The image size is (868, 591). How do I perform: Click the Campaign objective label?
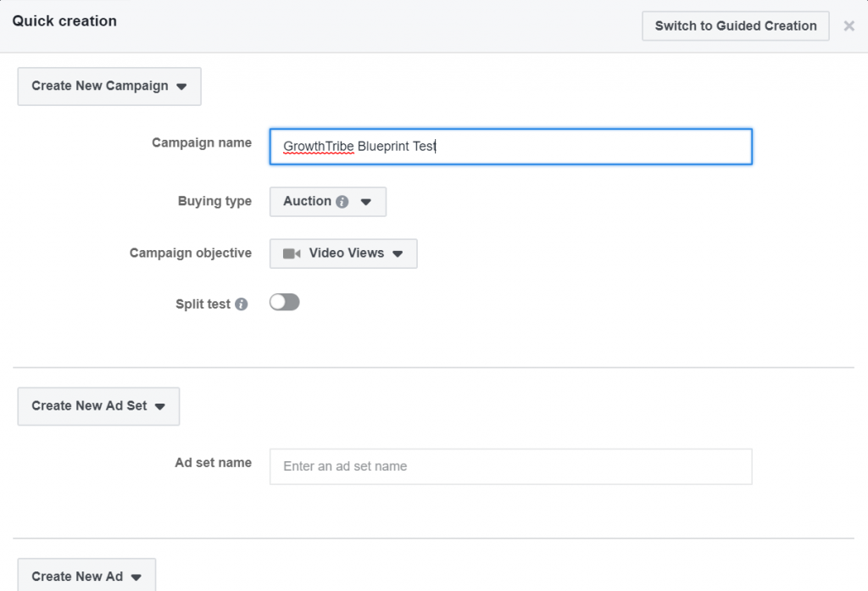[191, 254]
